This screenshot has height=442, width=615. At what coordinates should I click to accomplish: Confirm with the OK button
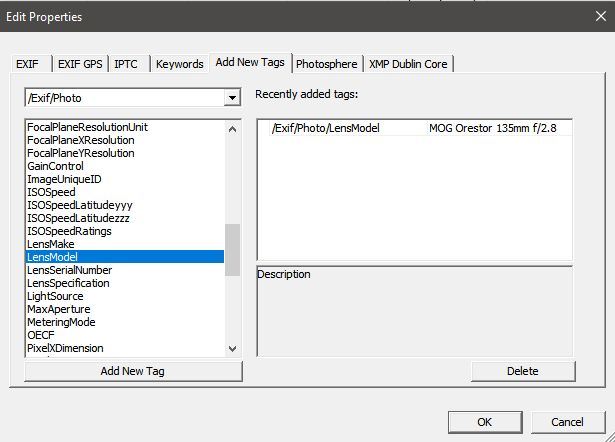click(x=484, y=421)
